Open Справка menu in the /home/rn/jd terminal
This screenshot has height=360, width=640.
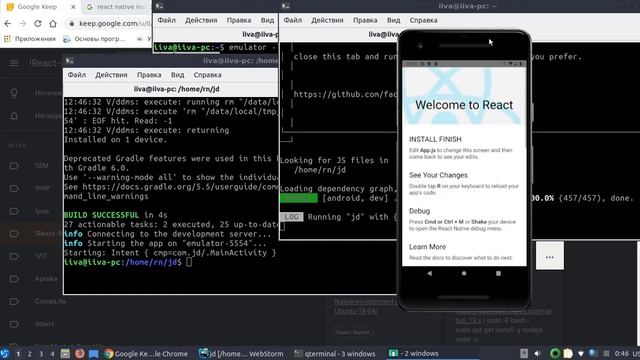coord(207,75)
